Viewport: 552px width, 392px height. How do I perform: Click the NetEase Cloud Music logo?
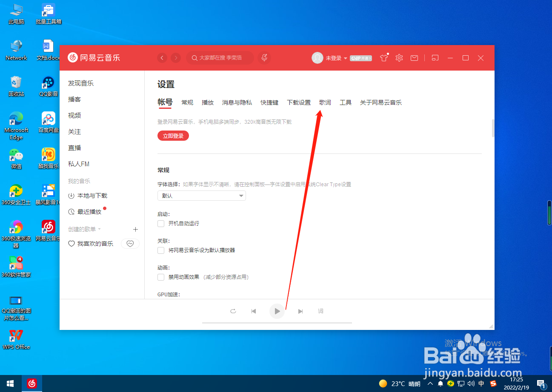94,57
